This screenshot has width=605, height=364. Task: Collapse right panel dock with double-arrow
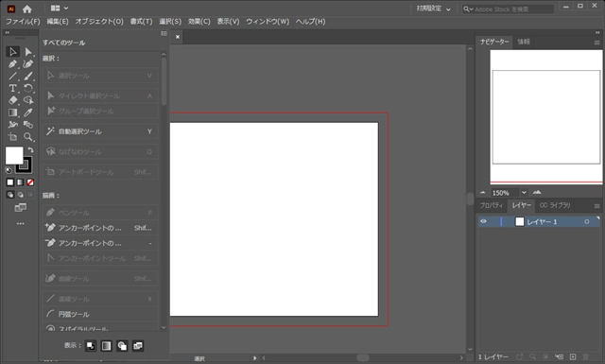(597, 33)
